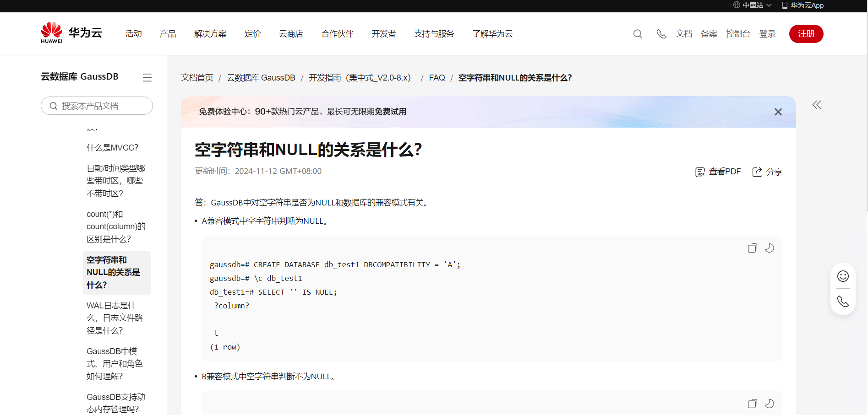
Task: Toggle dark mode on second code block
Action: click(770, 404)
